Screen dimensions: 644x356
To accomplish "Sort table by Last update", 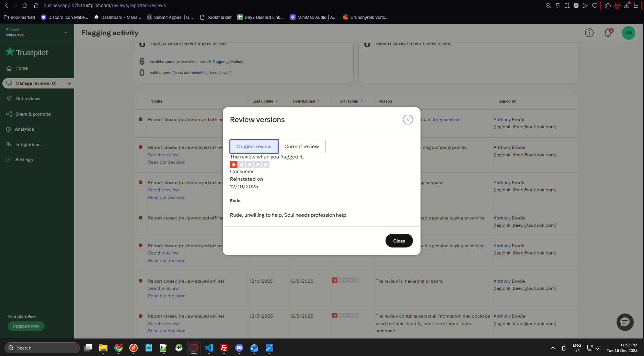I will pos(265,101).
